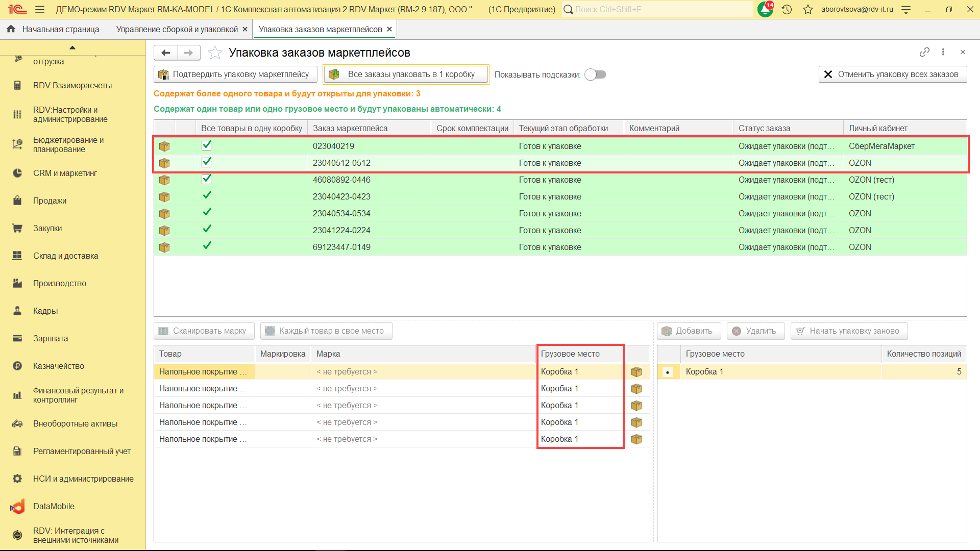Navigate back with left arrow
This screenshot has height=551, width=980.
(165, 53)
